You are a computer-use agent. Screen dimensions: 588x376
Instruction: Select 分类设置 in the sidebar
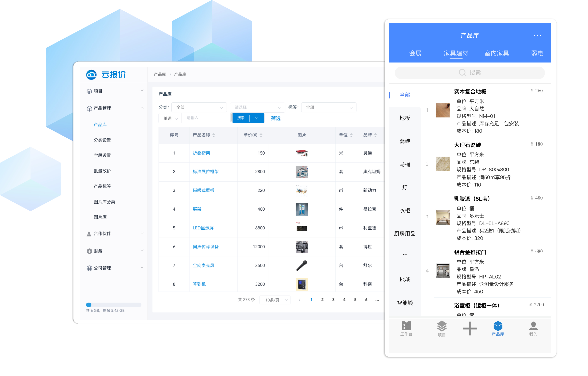click(x=102, y=140)
